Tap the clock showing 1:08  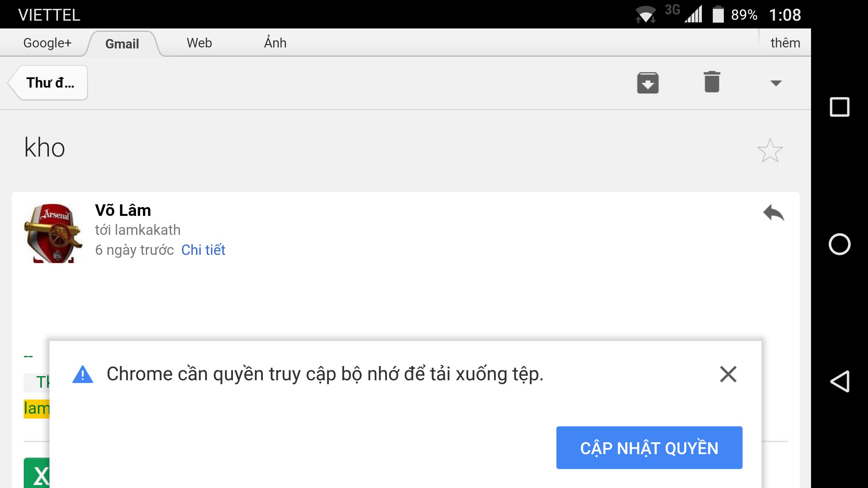(785, 15)
